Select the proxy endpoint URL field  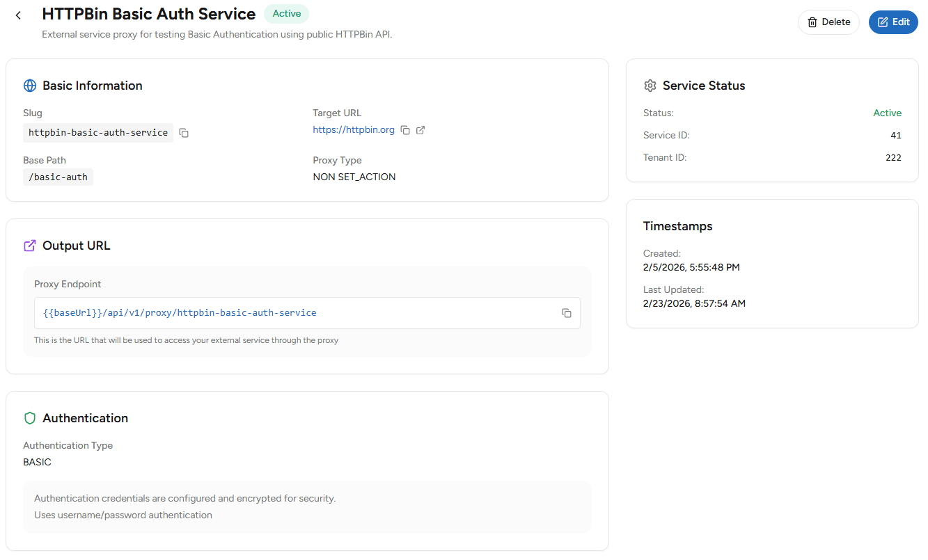click(x=307, y=313)
